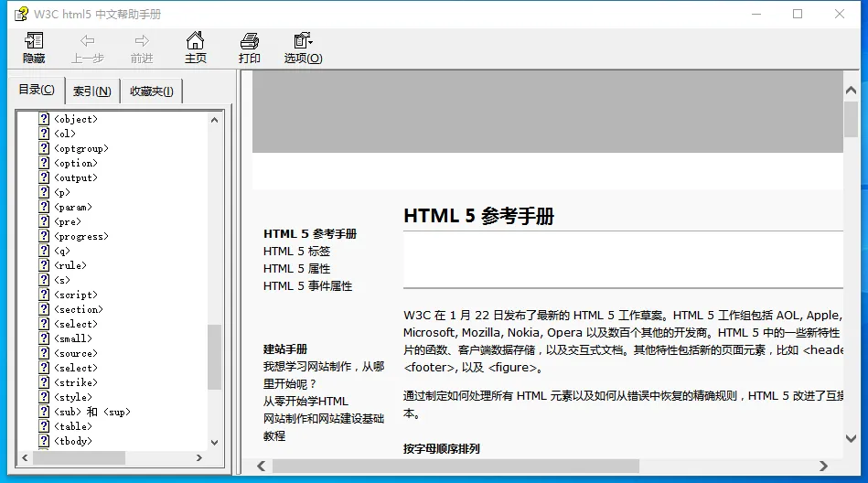Select the <strike> tree entry text
868x483 pixels.
pyautogui.click(x=76, y=382)
